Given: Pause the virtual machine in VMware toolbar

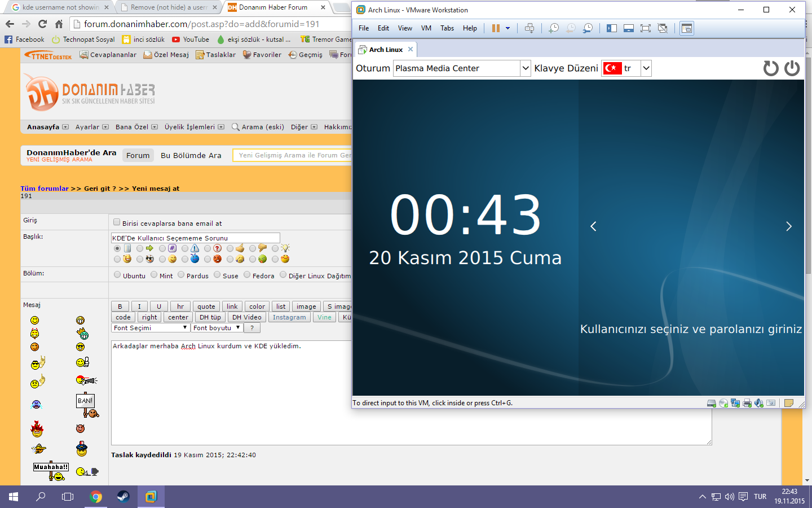Looking at the screenshot, I should point(496,28).
